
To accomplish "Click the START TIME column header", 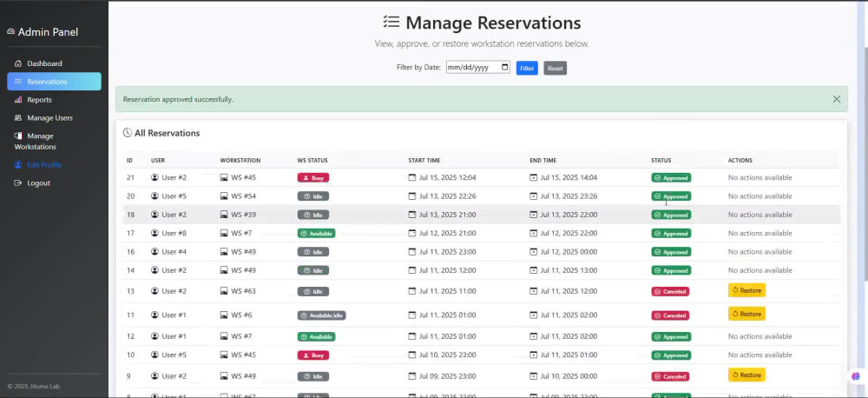I will [x=424, y=160].
